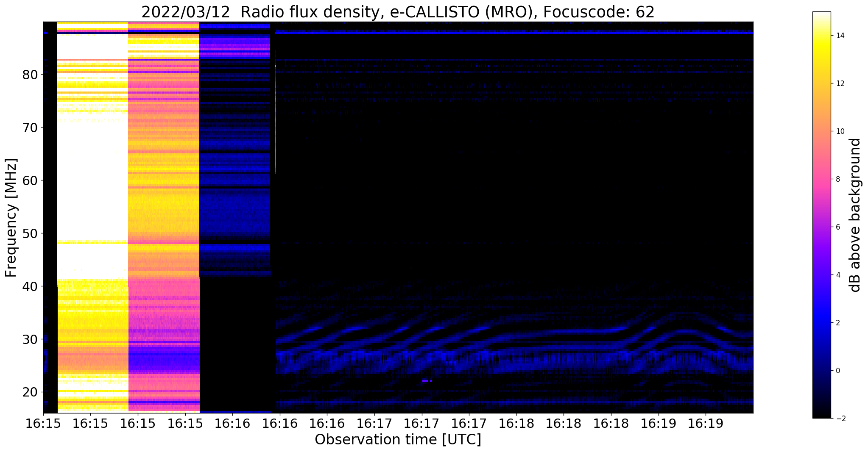Click the 'dB above background' colorbar label
Viewport: 868px width, 452px height.
pyautogui.click(x=855, y=215)
